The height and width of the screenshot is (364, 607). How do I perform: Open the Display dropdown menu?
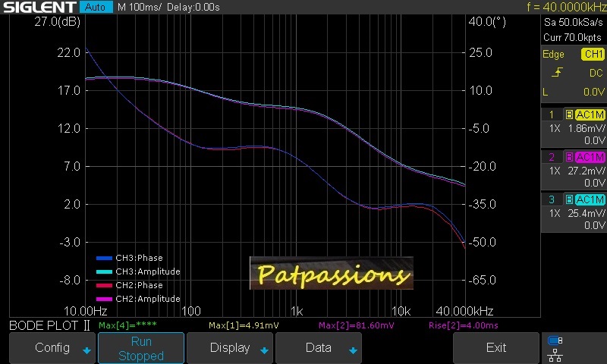230,348
